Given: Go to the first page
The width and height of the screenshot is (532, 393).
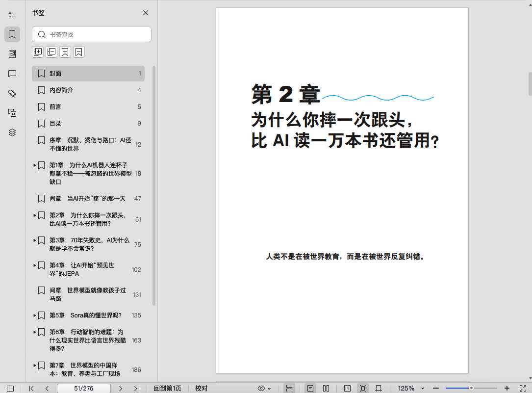Looking at the screenshot, I should (x=31, y=388).
